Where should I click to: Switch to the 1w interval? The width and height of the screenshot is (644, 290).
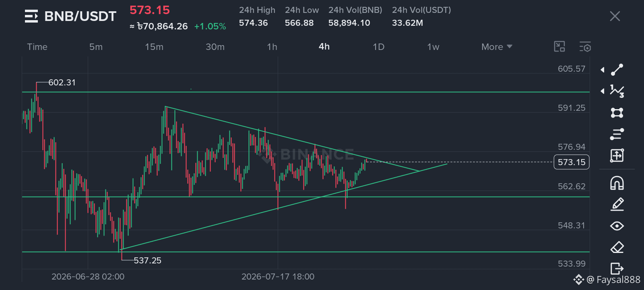tap(433, 47)
